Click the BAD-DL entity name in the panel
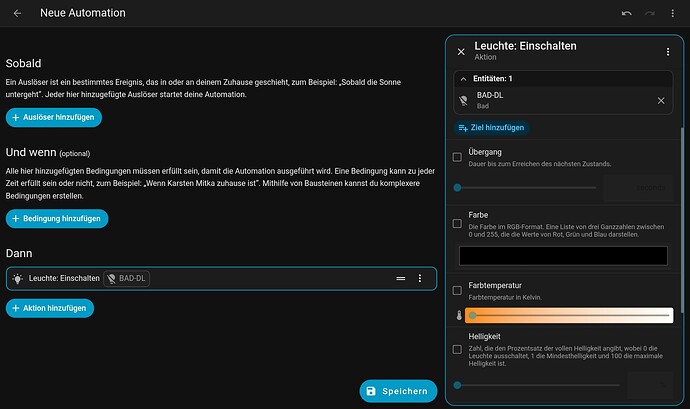This screenshot has height=409, width=690. (490, 95)
